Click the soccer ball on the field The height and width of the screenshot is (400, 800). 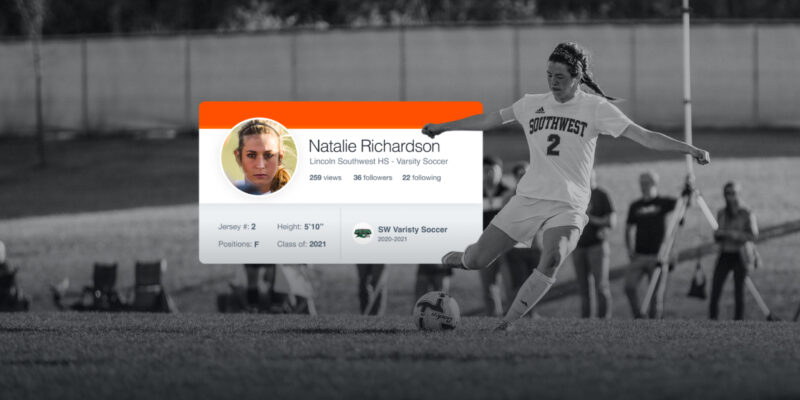tap(436, 311)
